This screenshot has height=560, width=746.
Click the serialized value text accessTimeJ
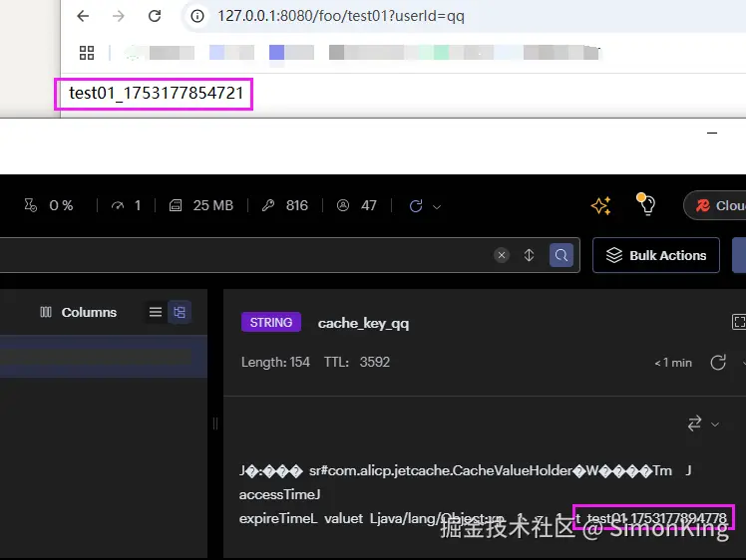[279, 495]
